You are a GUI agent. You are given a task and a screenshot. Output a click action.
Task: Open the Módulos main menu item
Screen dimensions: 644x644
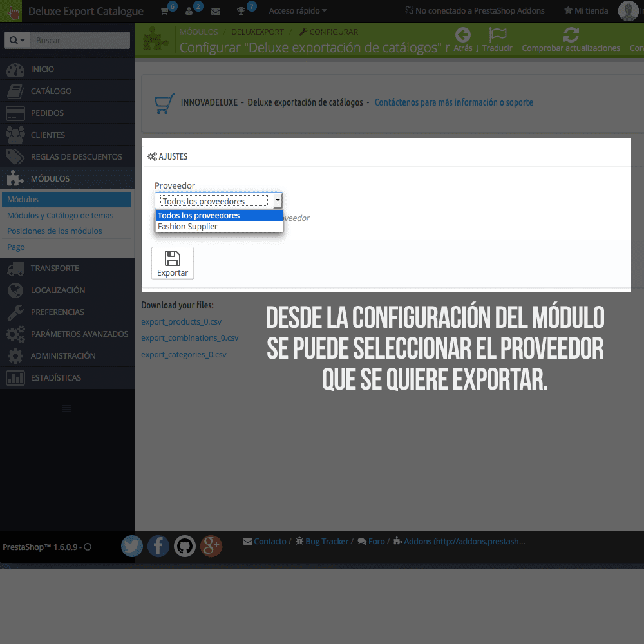[x=67, y=178]
